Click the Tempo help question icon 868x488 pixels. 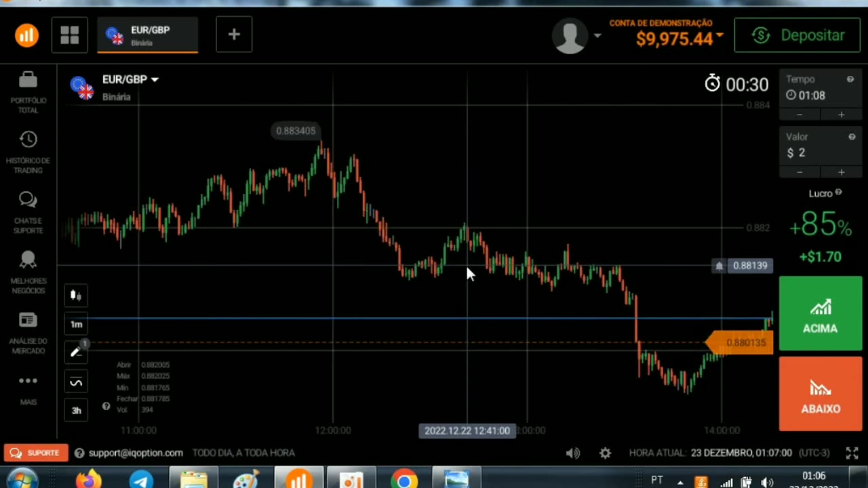click(x=850, y=79)
